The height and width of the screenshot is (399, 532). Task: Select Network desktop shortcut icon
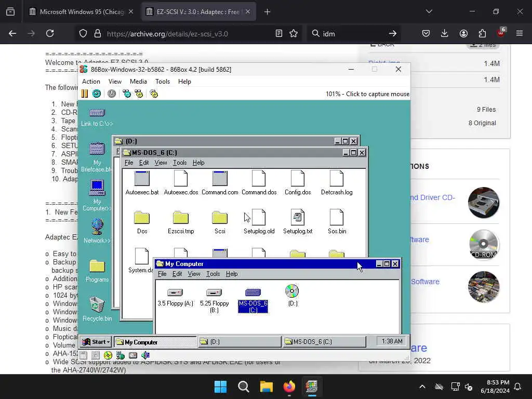[x=97, y=231]
